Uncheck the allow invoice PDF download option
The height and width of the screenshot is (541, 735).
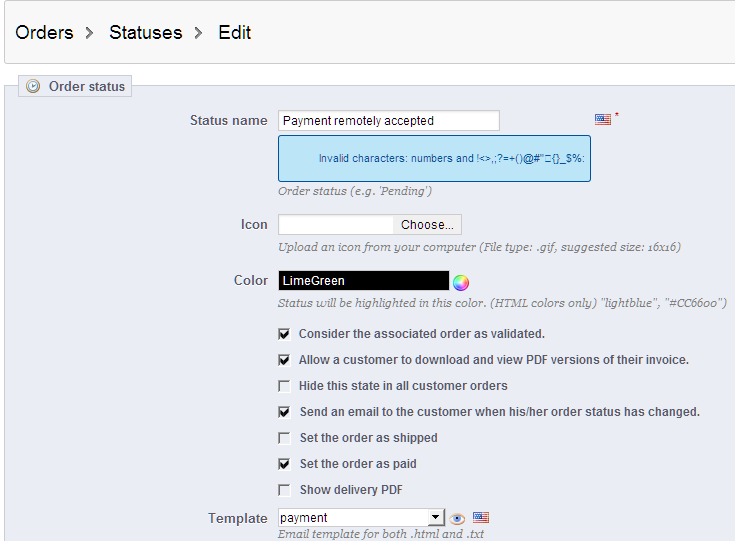pyautogui.click(x=285, y=360)
